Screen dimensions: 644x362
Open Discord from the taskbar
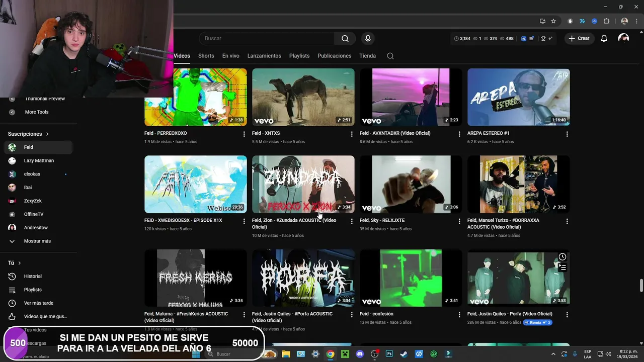coord(360,354)
